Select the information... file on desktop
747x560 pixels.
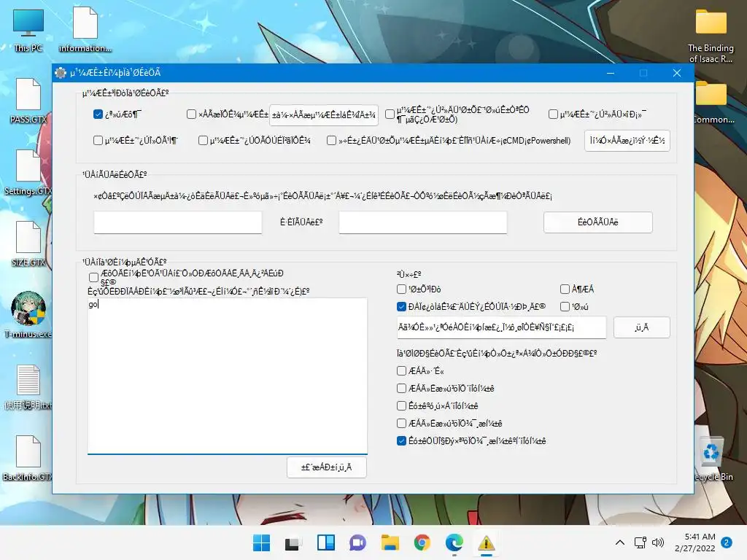tap(85, 29)
